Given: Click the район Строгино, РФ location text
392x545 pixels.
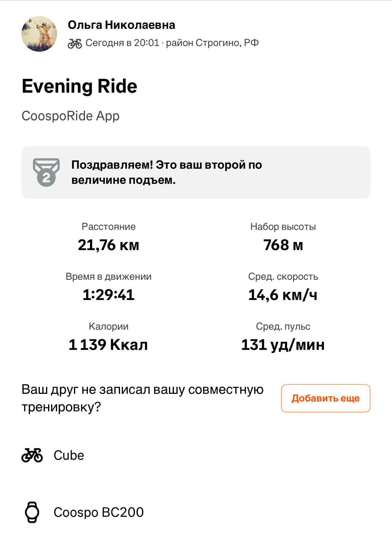Looking at the screenshot, I should point(212,43).
